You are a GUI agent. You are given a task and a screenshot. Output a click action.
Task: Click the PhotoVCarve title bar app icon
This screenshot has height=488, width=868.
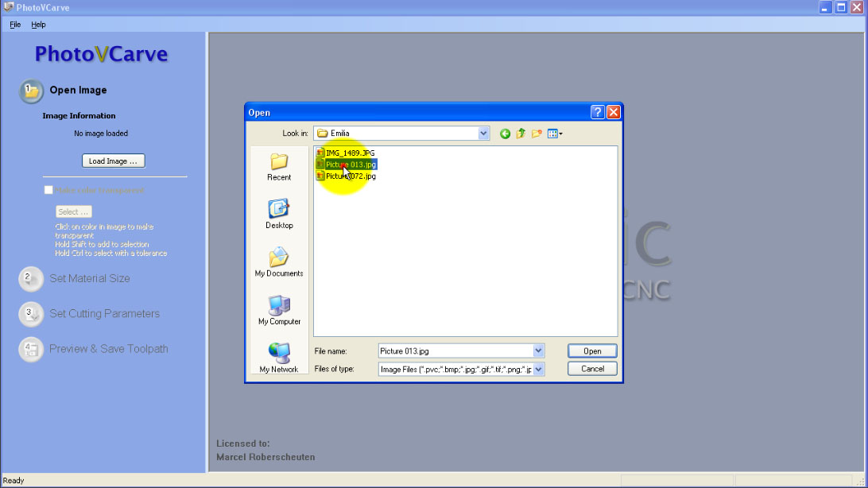(x=8, y=7)
